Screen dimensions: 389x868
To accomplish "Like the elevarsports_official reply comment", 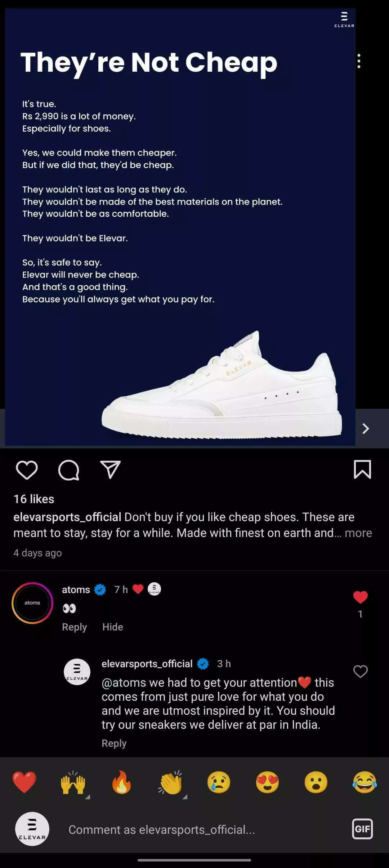I will (360, 671).
